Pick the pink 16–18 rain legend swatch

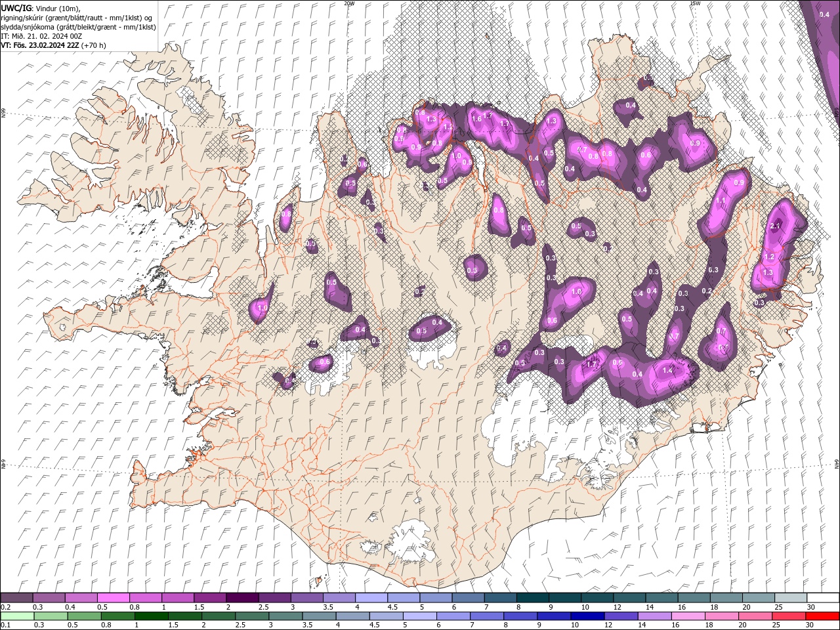point(688,616)
